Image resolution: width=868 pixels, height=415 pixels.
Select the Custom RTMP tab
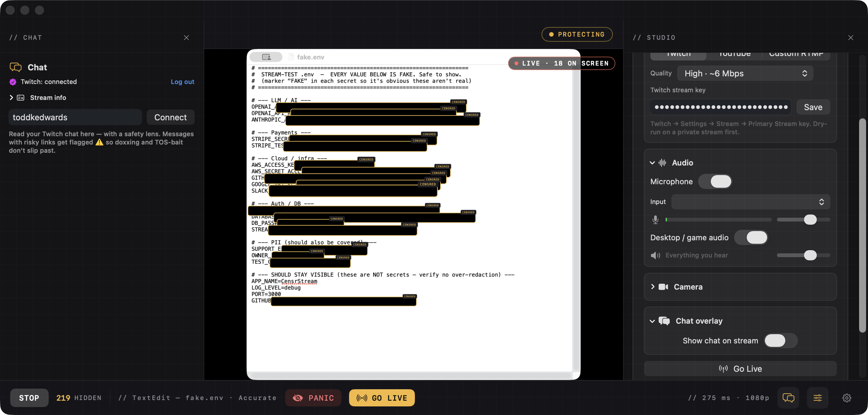796,56
